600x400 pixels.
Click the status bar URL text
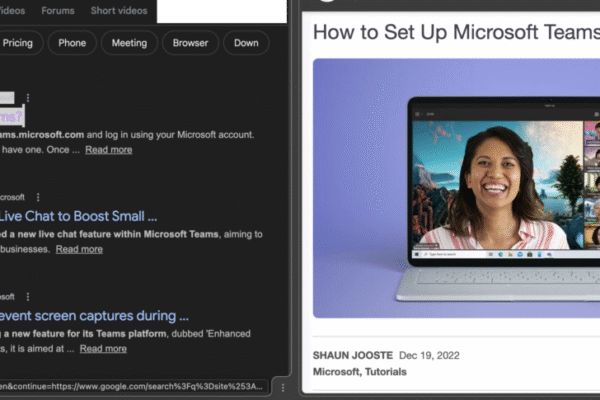pyautogui.click(x=132, y=386)
